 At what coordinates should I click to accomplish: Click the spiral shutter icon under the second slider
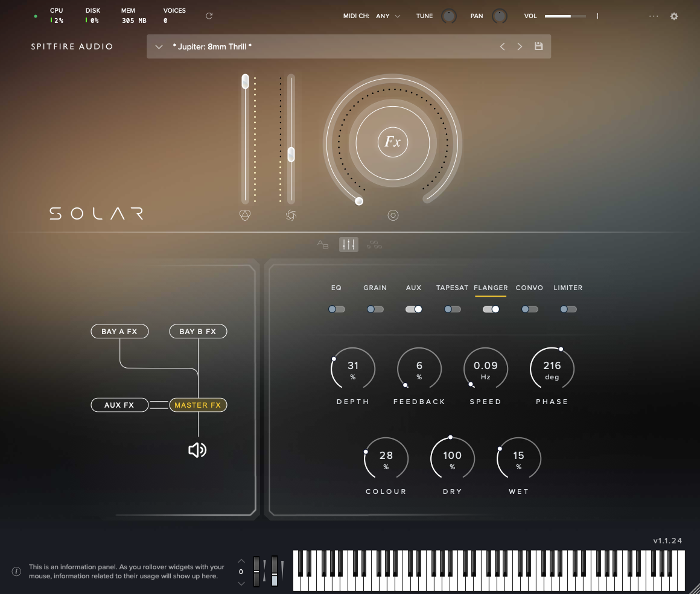tap(291, 215)
